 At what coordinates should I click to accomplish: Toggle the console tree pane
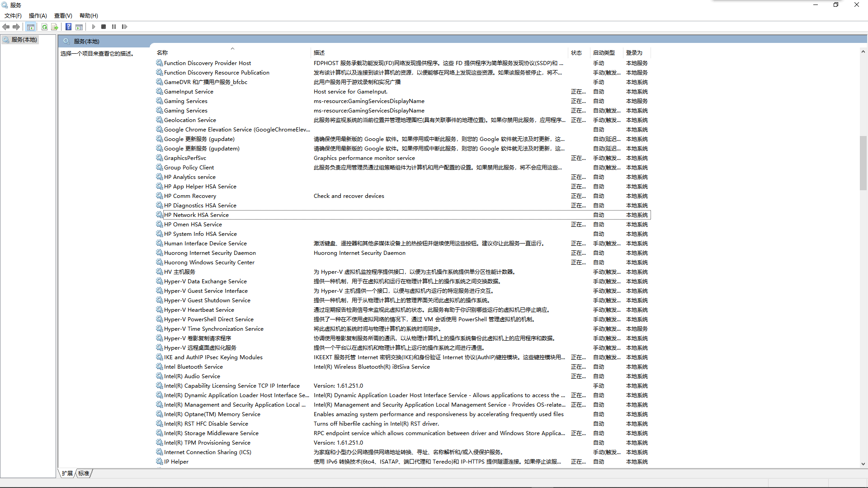tap(31, 27)
